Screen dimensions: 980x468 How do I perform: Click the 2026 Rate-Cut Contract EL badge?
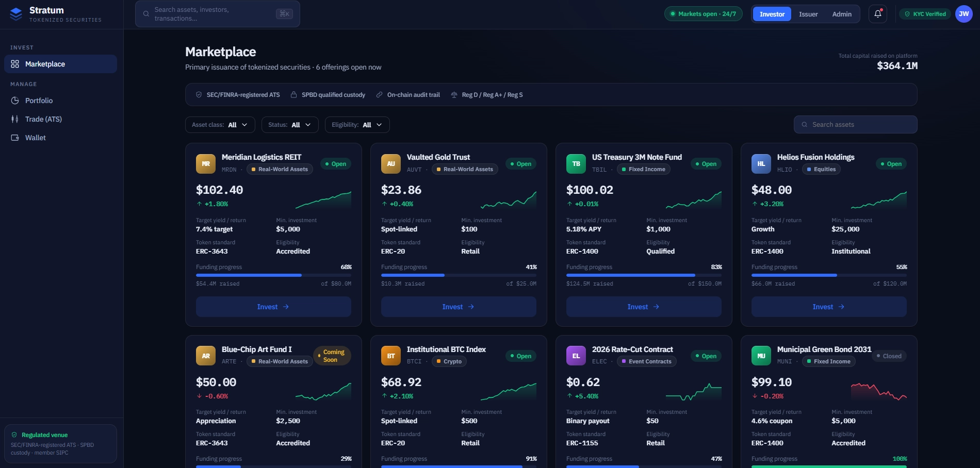click(x=576, y=356)
